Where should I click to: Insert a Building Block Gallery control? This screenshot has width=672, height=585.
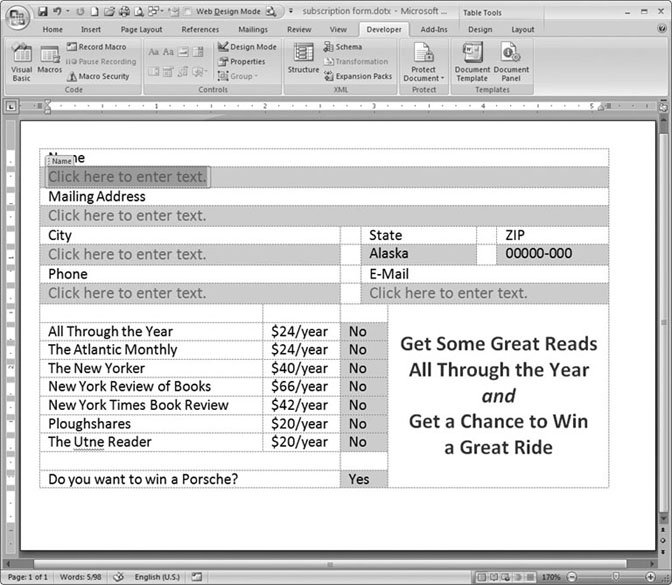tap(183, 72)
